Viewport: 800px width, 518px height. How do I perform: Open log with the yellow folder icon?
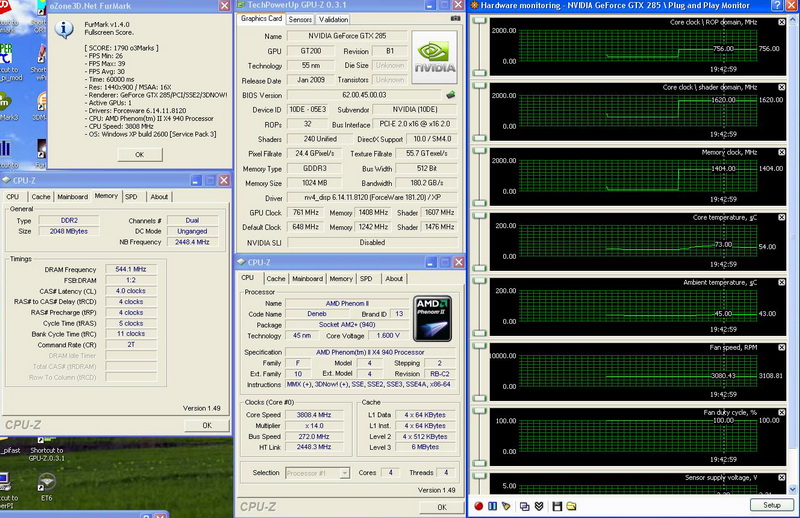click(x=571, y=506)
